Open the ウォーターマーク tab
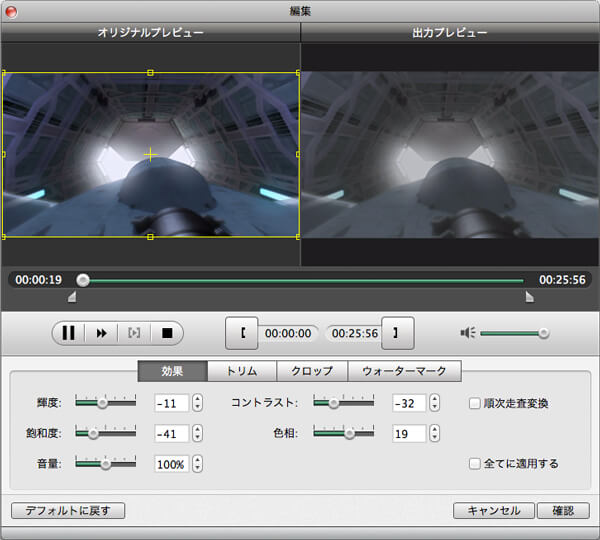The width and height of the screenshot is (600, 540). pos(404,371)
